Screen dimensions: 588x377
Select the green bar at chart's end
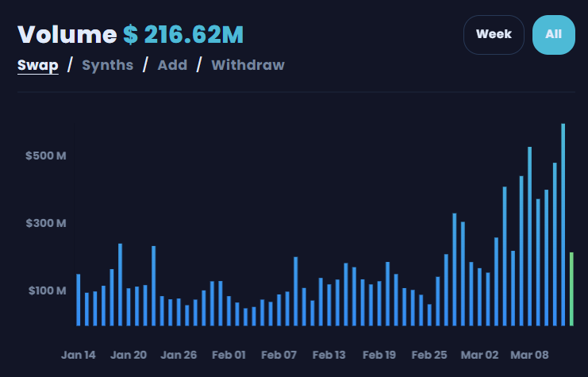[x=571, y=289]
